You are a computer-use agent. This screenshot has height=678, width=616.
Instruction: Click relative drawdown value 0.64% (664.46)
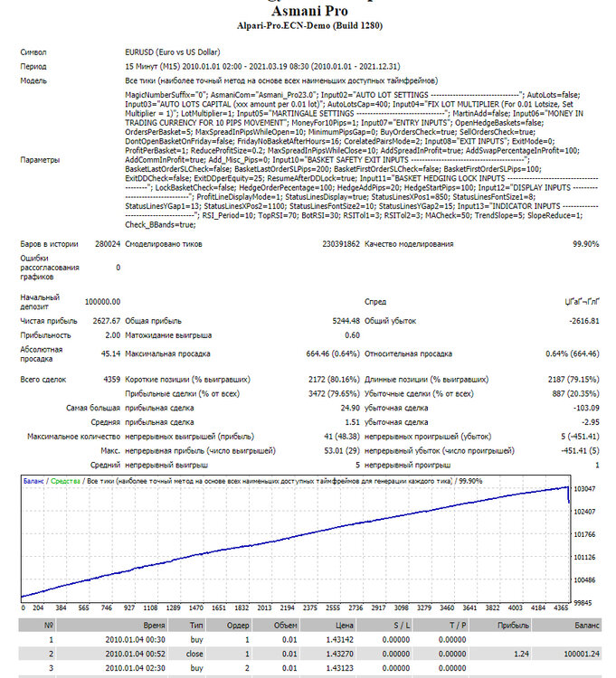pos(573,353)
